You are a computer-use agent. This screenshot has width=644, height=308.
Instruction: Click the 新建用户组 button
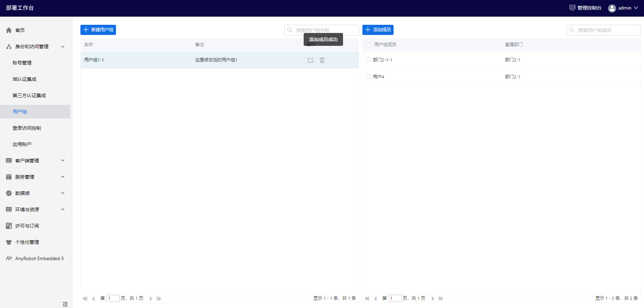[98, 30]
